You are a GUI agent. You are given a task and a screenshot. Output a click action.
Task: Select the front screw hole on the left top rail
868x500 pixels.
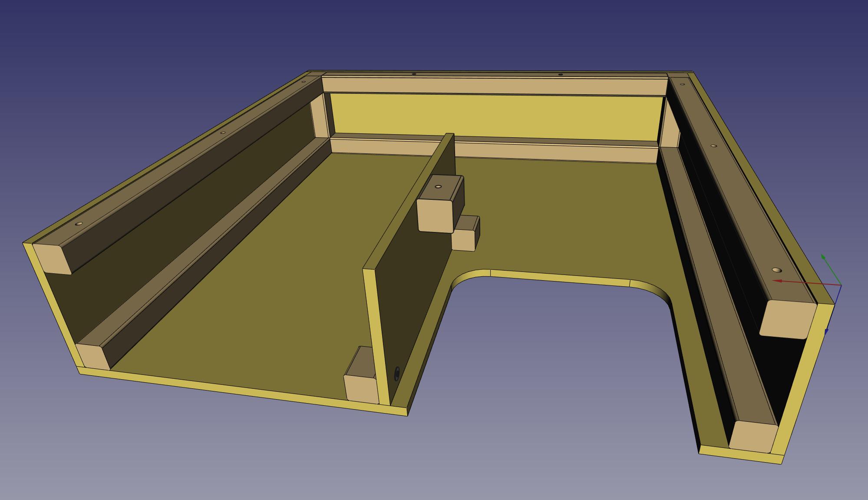pos(79,224)
